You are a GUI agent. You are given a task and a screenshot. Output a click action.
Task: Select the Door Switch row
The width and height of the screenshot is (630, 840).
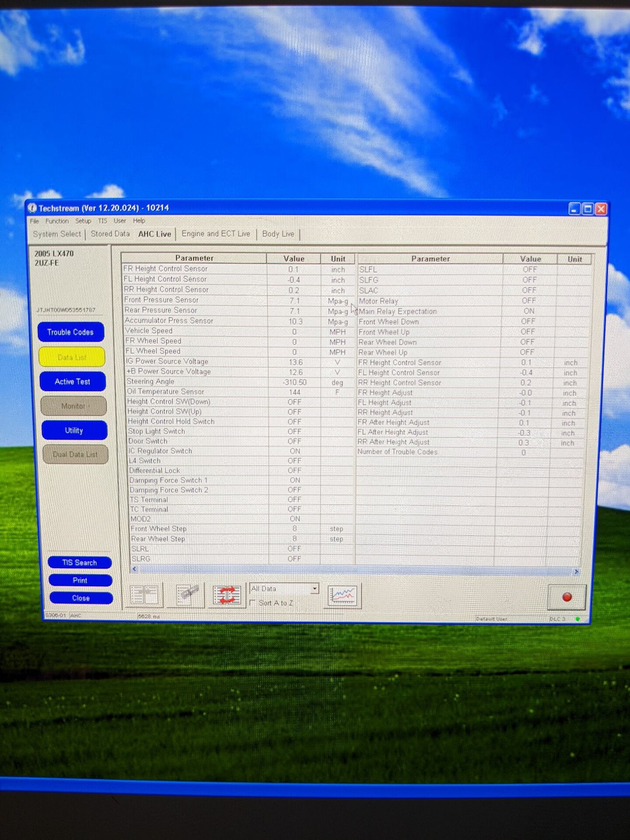(241, 441)
